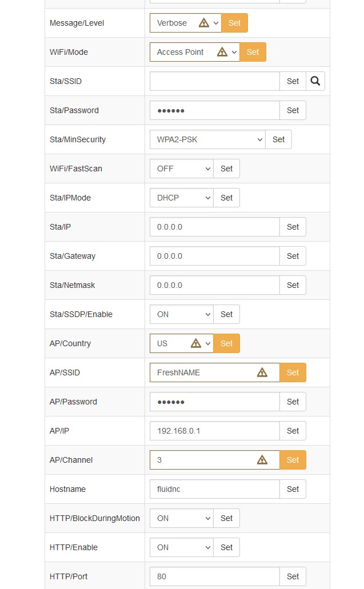Screen dimensions: 364x589
Task: Click warning icon in AP/SSID field
Action: click(x=262, y=372)
